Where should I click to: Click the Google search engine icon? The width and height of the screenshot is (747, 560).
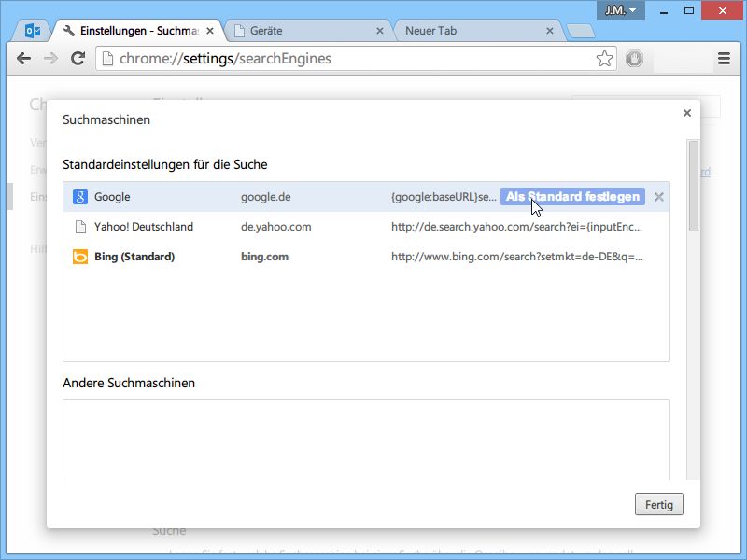click(80, 197)
